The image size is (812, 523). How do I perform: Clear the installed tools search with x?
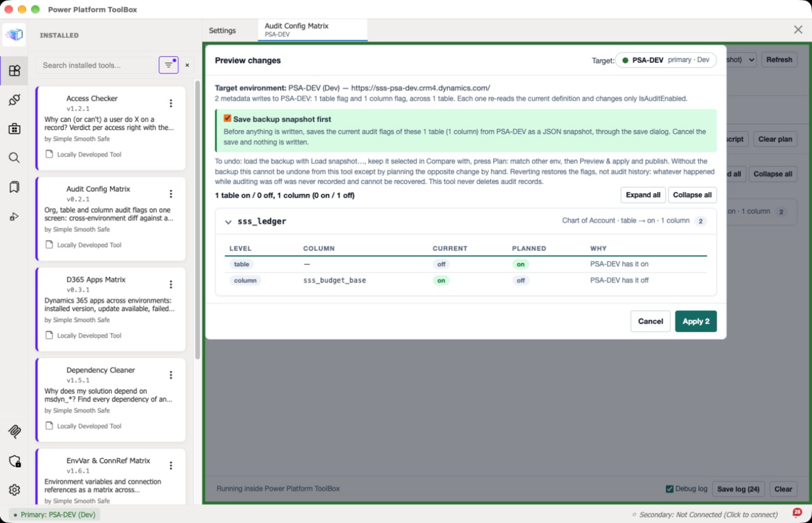(x=188, y=65)
